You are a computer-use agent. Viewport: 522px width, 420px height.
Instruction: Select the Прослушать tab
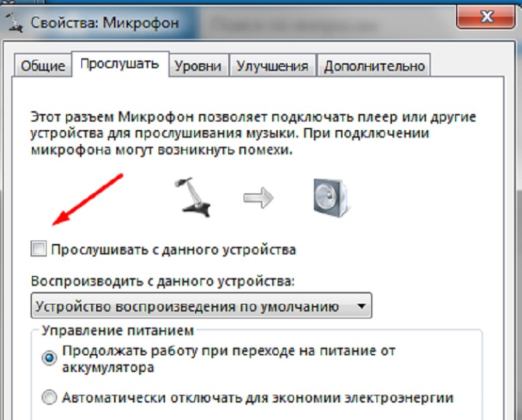(120, 64)
